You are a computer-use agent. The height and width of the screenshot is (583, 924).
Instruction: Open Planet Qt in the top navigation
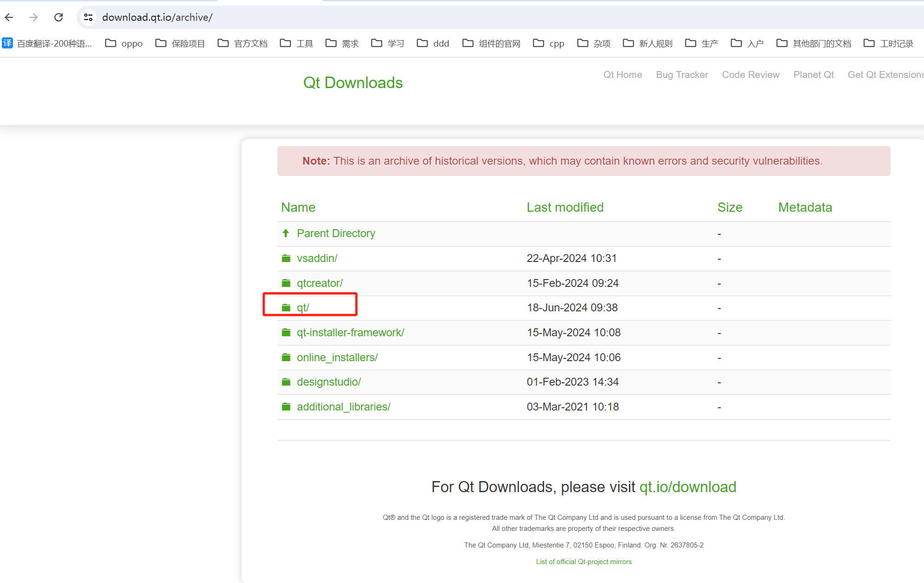(x=814, y=75)
